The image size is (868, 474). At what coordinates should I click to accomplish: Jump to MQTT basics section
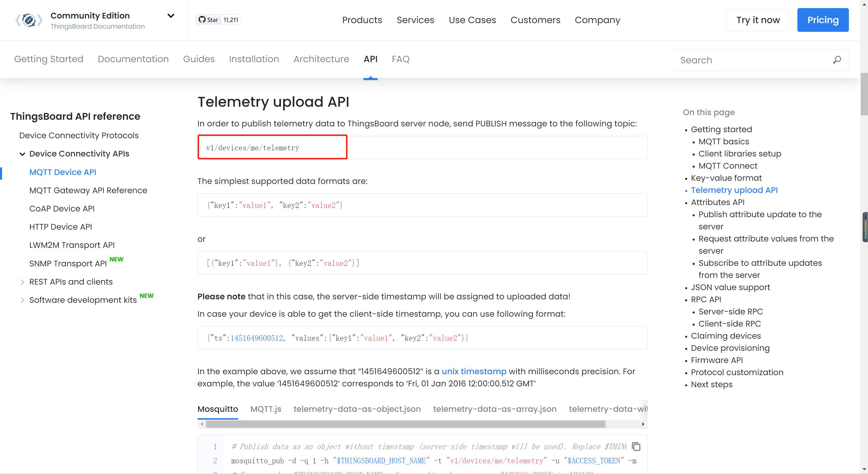[x=723, y=141]
